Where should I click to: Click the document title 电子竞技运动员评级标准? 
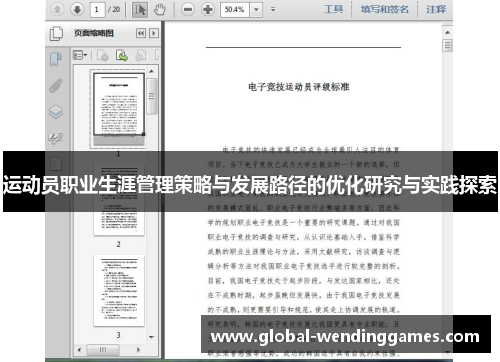[x=299, y=87]
